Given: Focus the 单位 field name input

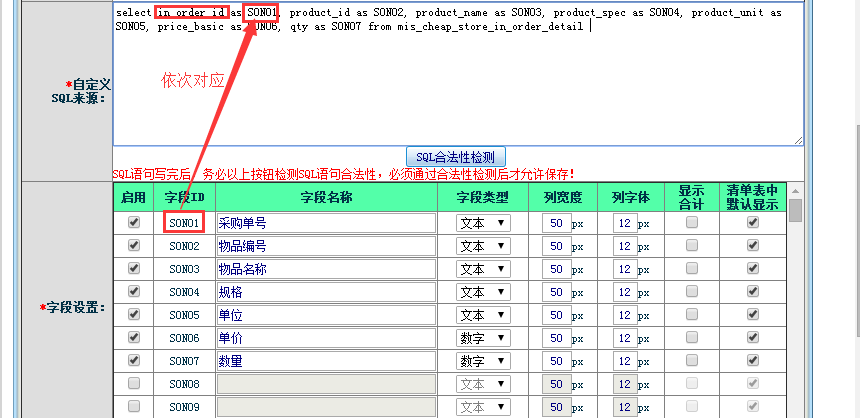Looking at the screenshot, I should click(326, 315).
